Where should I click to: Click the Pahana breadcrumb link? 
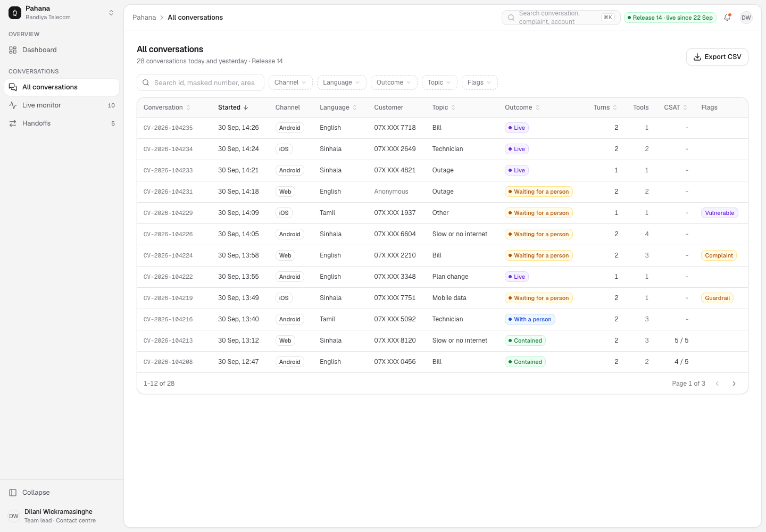click(144, 18)
